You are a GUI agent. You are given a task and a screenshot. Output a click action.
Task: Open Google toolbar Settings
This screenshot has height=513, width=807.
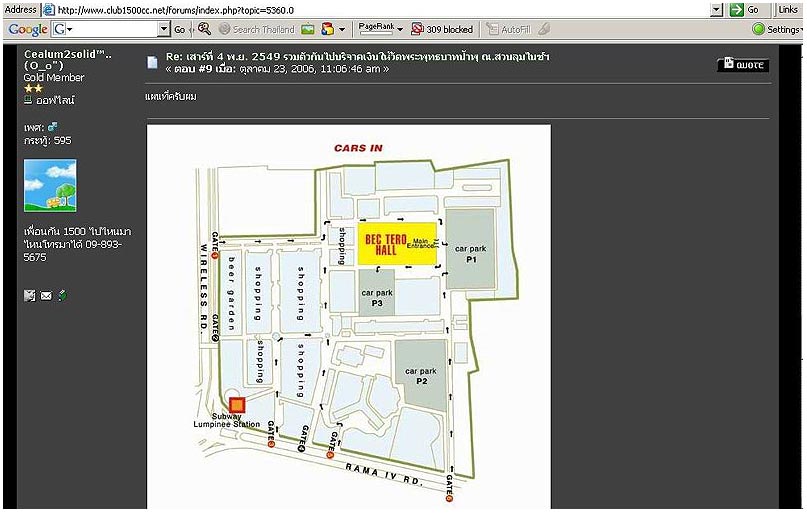point(778,29)
